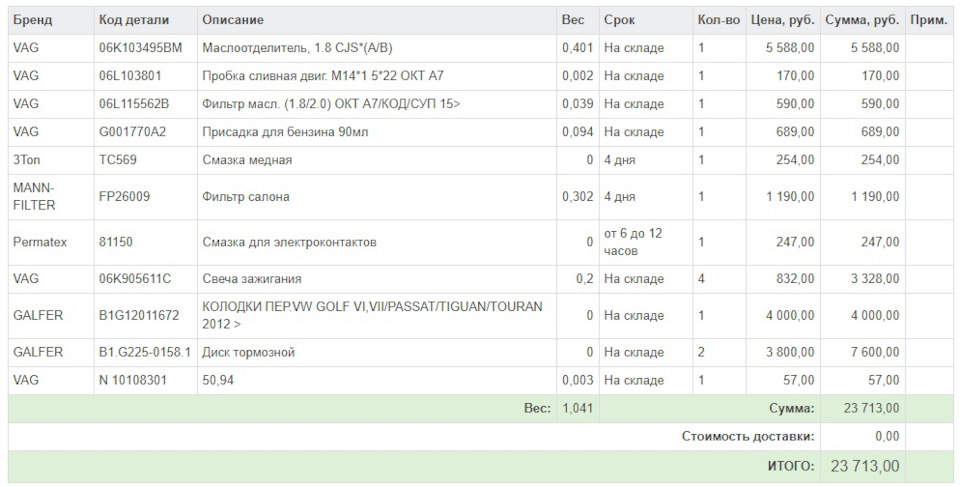Image resolution: width=960 pixels, height=487 pixels.
Task: Click GALFER brand in Диск тормозной row
Action: 38,352
